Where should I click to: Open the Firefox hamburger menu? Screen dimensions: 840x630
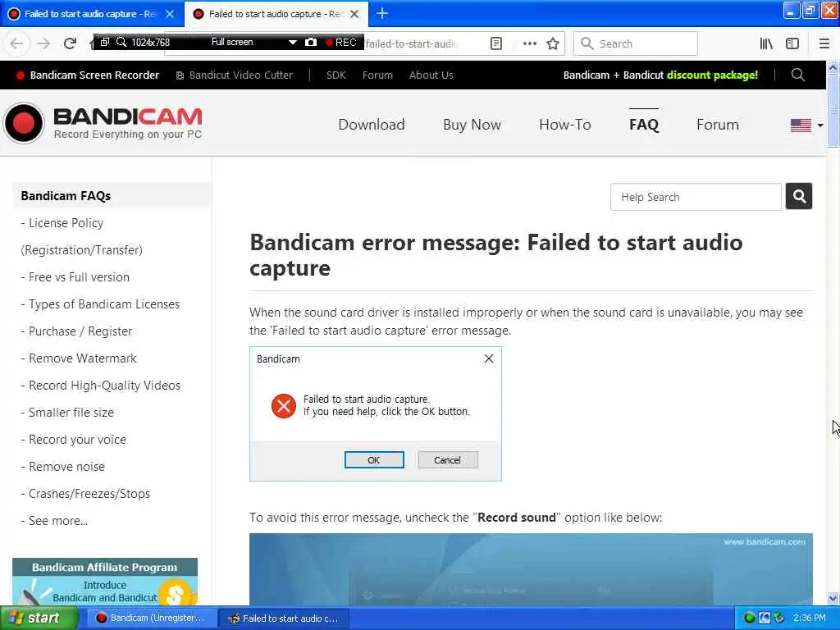coord(824,43)
